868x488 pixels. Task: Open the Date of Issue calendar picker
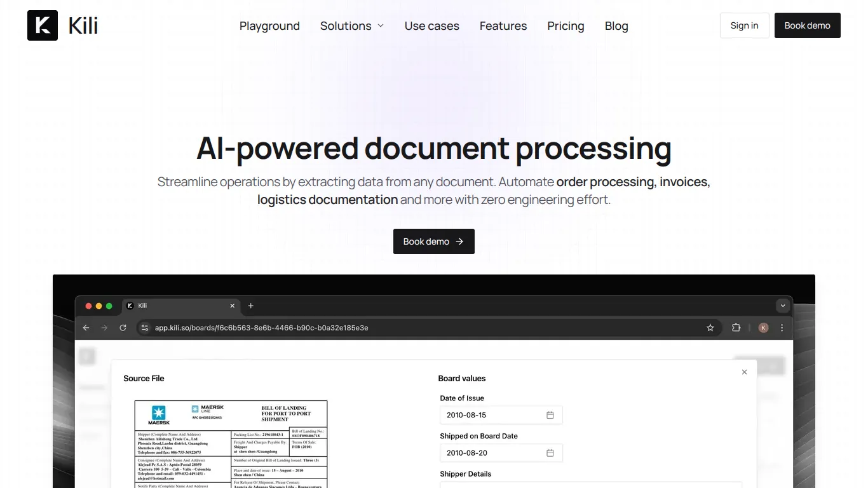point(550,415)
